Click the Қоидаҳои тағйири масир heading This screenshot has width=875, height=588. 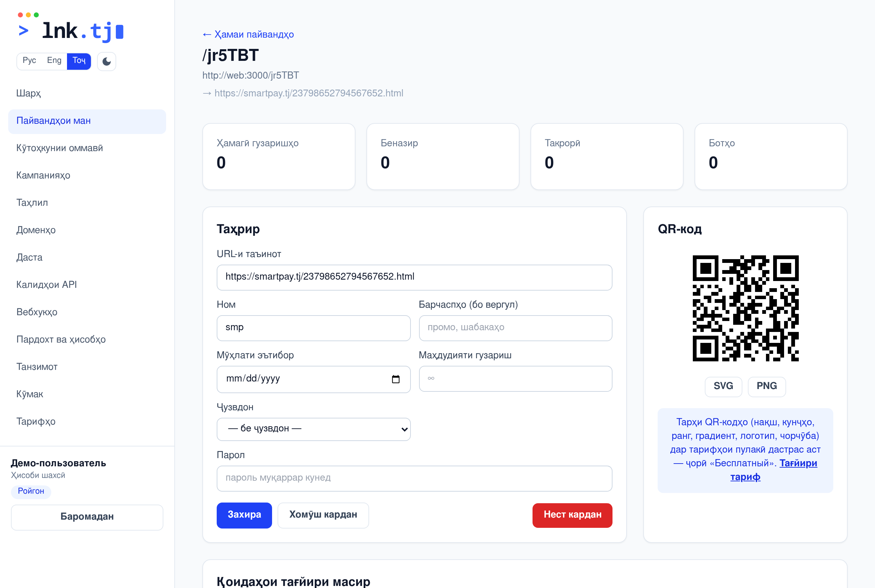(x=294, y=582)
